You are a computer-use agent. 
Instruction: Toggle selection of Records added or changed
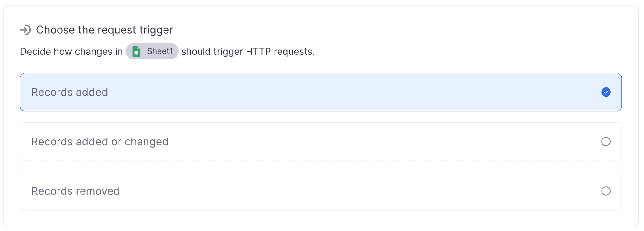click(321, 142)
